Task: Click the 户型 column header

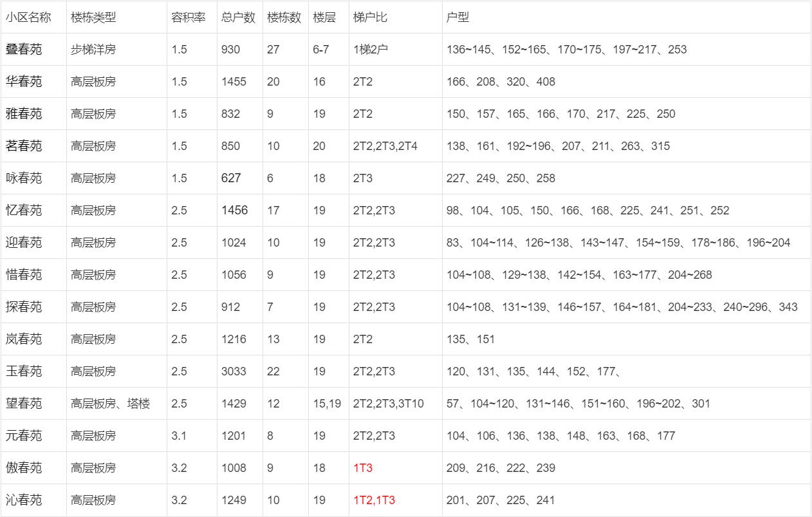Action: [457, 17]
